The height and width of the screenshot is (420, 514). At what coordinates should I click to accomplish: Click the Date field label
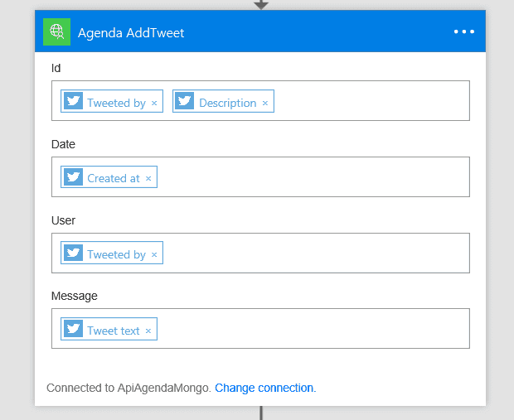pyautogui.click(x=63, y=144)
